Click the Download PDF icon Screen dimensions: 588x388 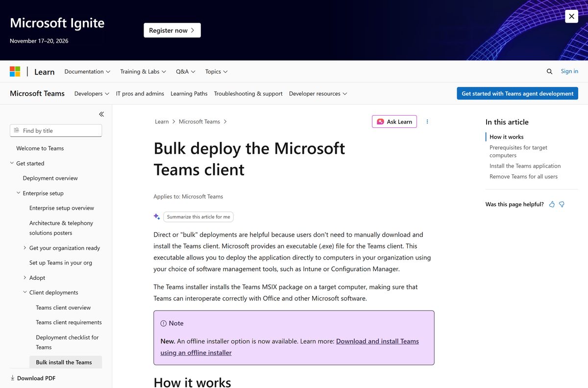click(x=12, y=378)
